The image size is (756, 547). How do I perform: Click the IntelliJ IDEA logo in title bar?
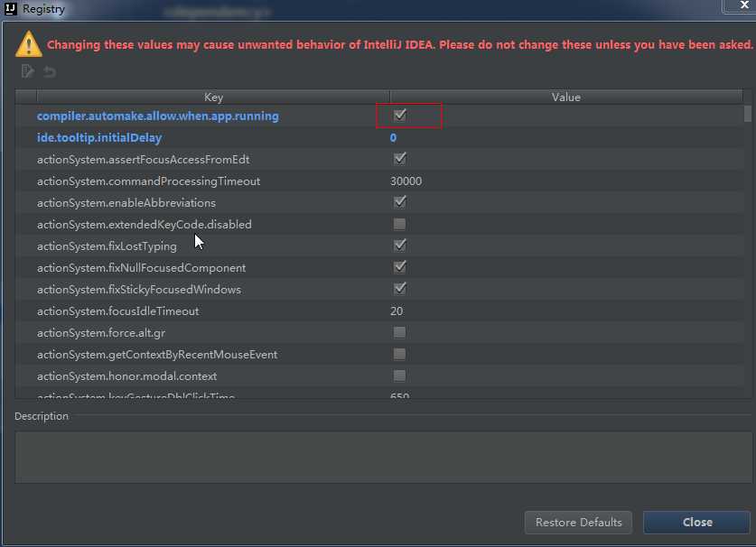10,9
